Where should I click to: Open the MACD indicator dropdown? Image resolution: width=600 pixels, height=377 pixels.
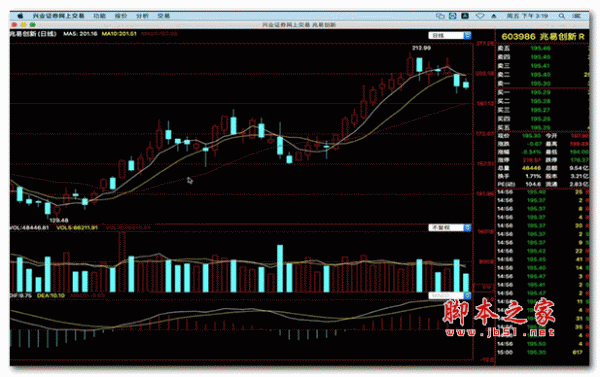tap(449, 295)
